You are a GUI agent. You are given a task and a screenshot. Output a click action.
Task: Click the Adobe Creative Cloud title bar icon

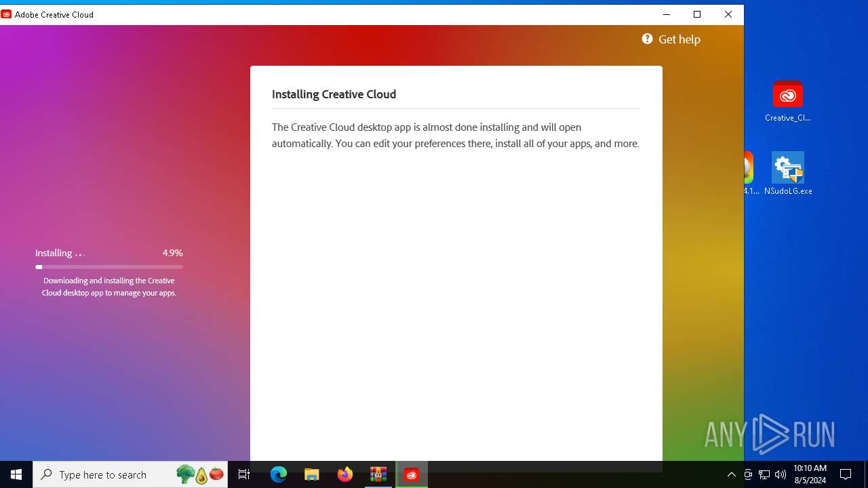tap(6, 14)
